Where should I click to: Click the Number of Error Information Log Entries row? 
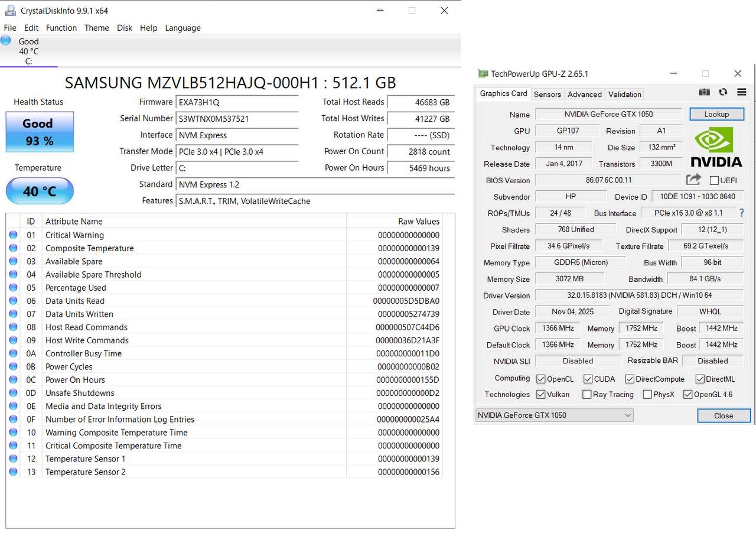224,420
